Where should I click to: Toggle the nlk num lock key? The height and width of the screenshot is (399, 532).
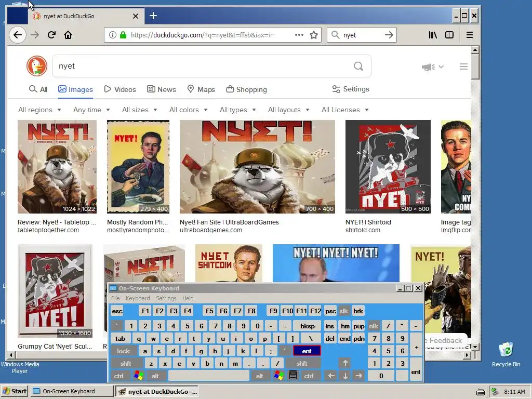point(373,326)
